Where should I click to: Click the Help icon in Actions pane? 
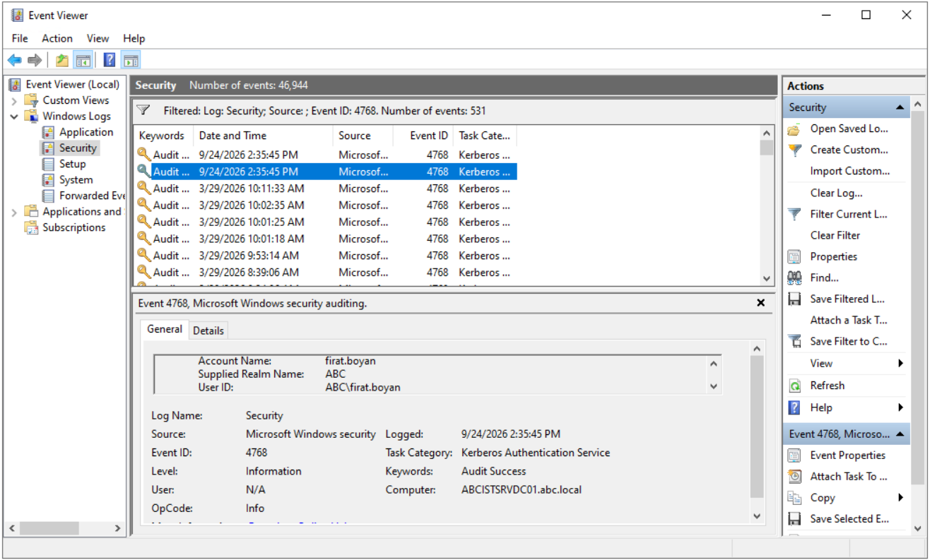click(794, 407)
